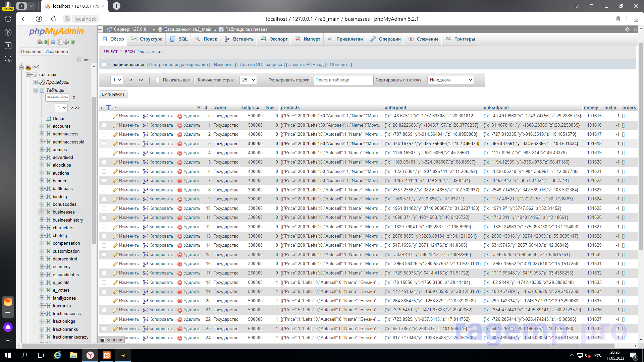Click the pencil edit icon for row id 0
The height and width of the screenshot is (362, 644).
click(x=115, y=116)
